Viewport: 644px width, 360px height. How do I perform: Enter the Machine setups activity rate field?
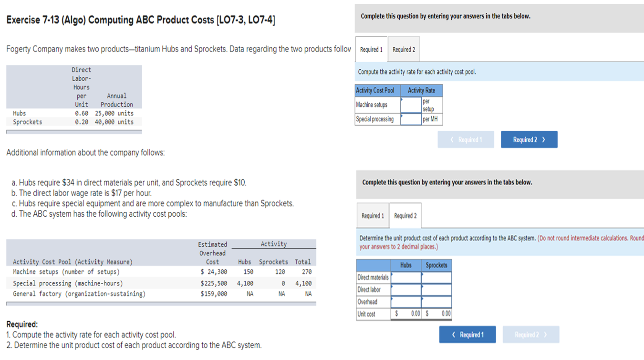coord(411,105)
